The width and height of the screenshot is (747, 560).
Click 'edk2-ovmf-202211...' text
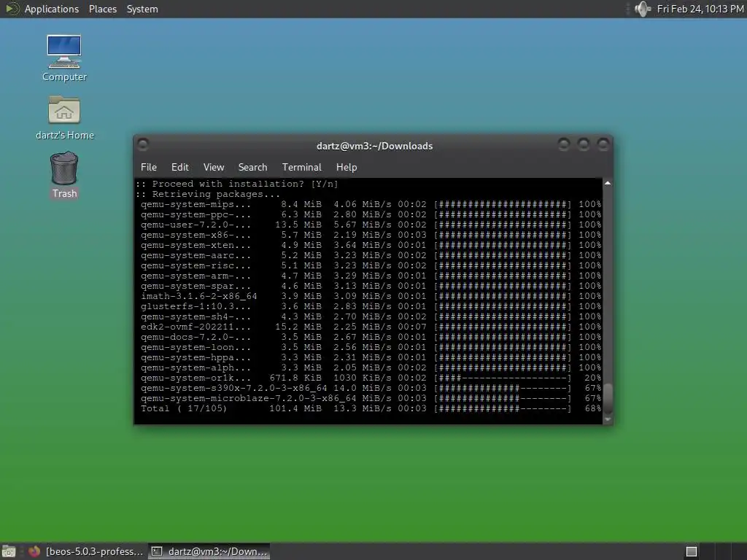pyautogui.click(x=196, y=327)
